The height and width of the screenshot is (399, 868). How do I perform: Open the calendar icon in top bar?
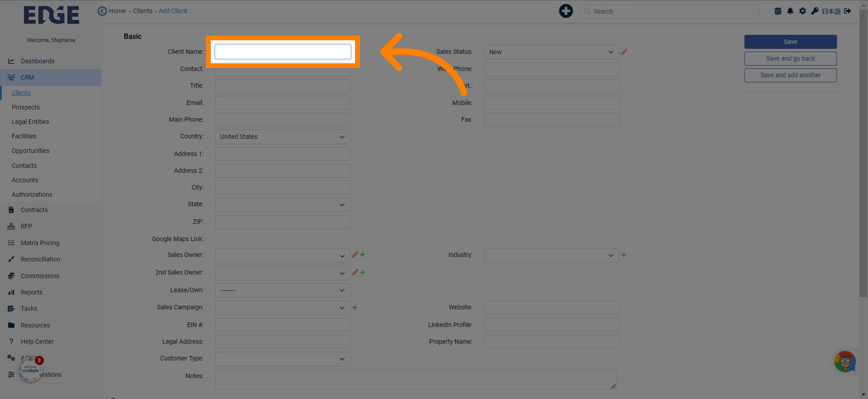click(x=778, y=11)
